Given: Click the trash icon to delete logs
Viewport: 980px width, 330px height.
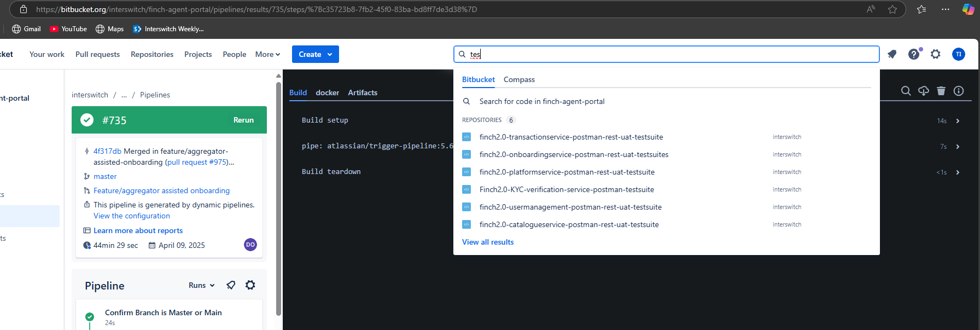Looking at the screenshot, I should coord(941,91).
